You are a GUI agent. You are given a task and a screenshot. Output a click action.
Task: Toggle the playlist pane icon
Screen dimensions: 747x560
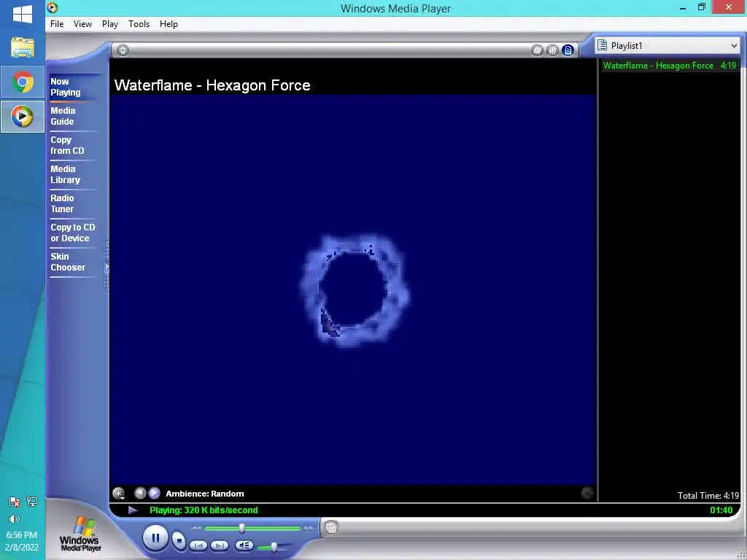pyautogui.click(x=568, y=50)
